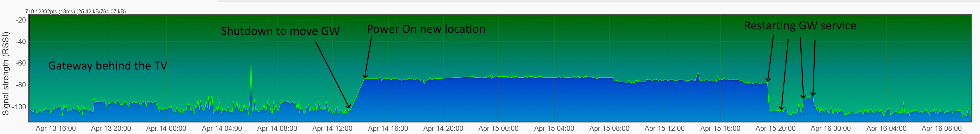
Task: Click the 'Apr 14 16:00' time label
Action: pyautogui.click(x=388, y=128)
